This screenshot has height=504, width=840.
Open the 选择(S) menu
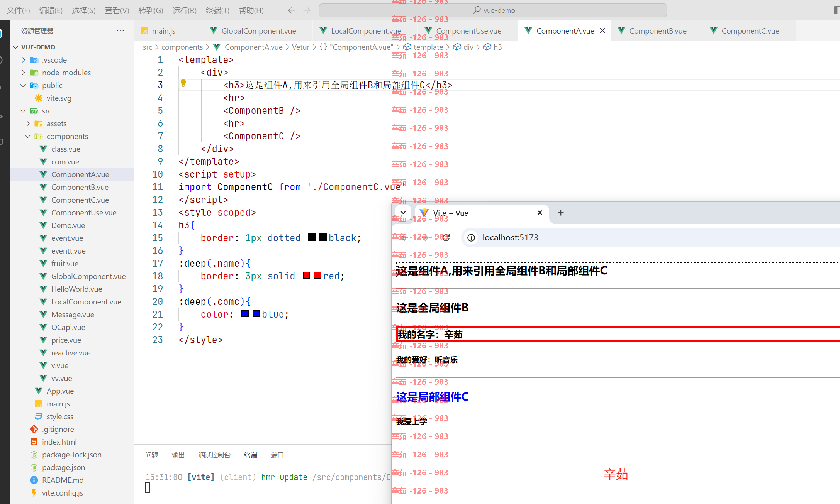[84, 10]
